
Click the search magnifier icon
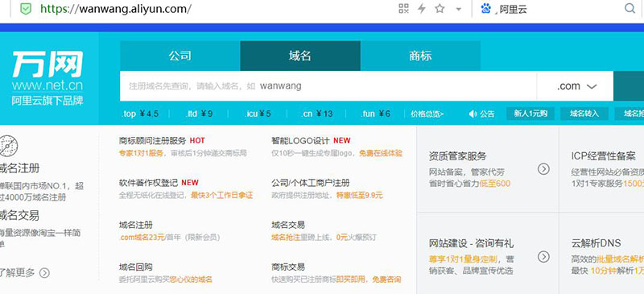[630, 8]
